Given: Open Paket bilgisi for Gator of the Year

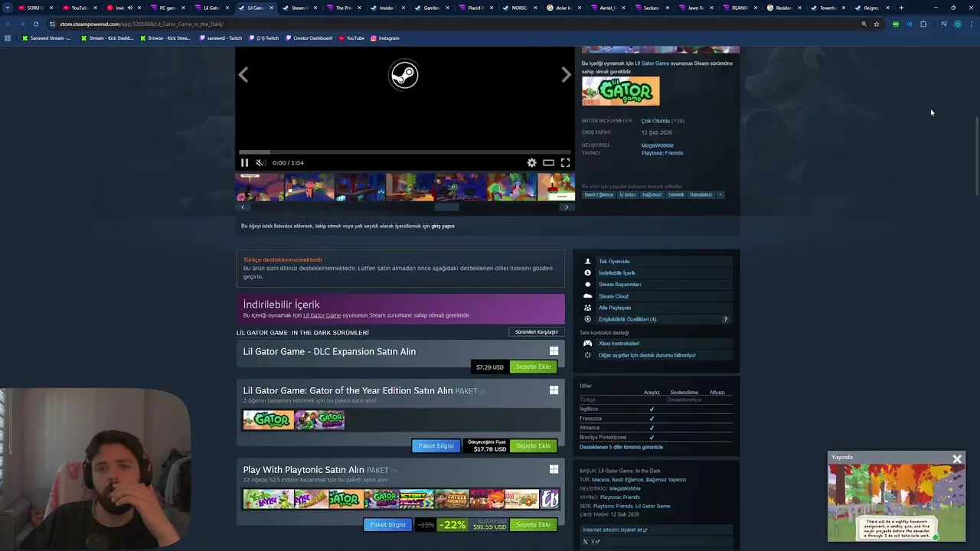Looking at the screenshot, I should [x=436, y=445].
